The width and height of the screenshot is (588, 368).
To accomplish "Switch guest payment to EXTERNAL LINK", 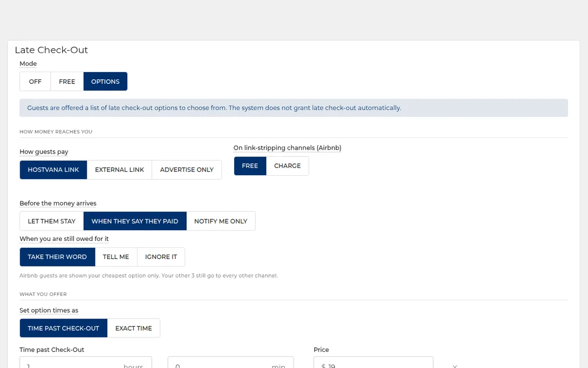I will click(120, 170).
